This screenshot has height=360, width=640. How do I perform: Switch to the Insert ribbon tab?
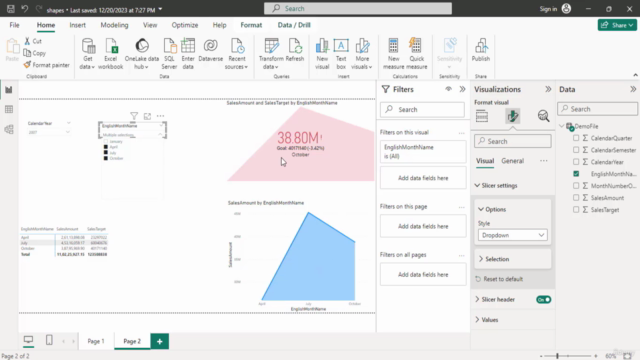pos(78,25)
